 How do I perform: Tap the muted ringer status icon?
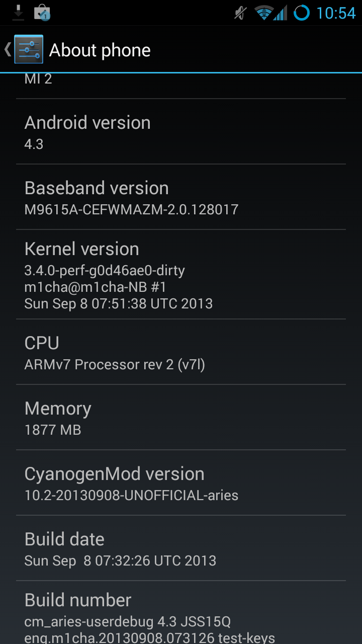tap(241, 13)
